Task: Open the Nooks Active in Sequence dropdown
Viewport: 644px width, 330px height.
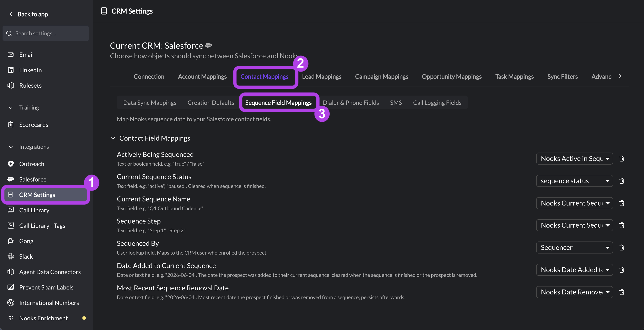Action: (x=574, y=159)
